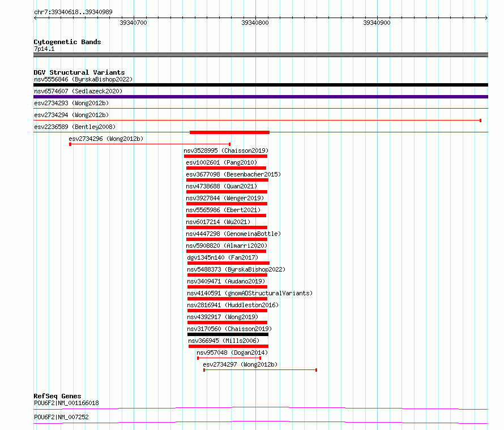
Task: Click red bar under nsv366945 (Mills2006)
Action: [x=228, y=346]
